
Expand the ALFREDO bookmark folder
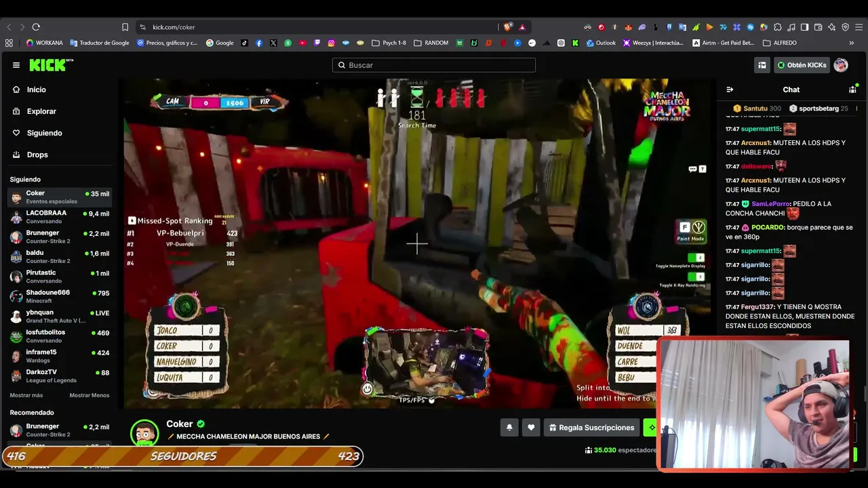pyautogui.click(x=780, y=43)
